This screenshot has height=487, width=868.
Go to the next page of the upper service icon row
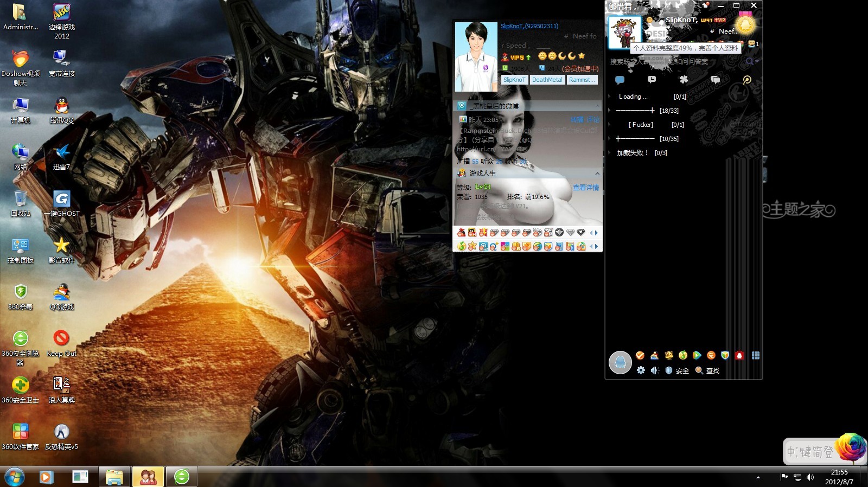(x=597, y=233)
